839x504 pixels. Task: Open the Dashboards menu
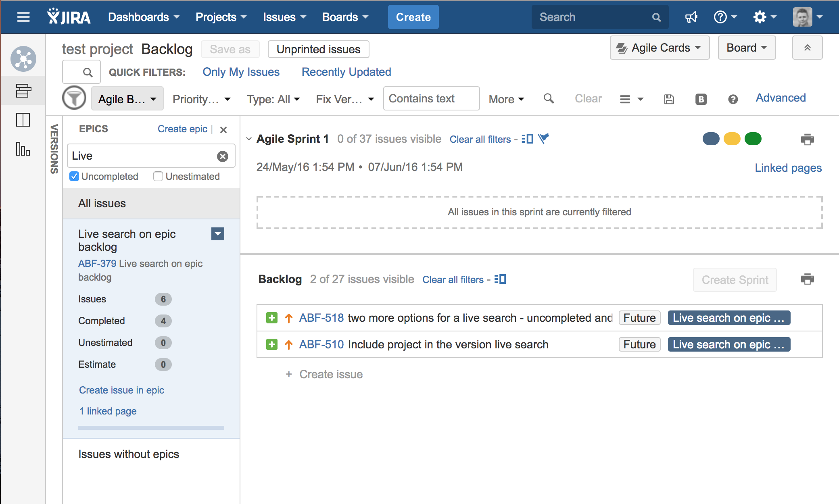click(143, 17)
